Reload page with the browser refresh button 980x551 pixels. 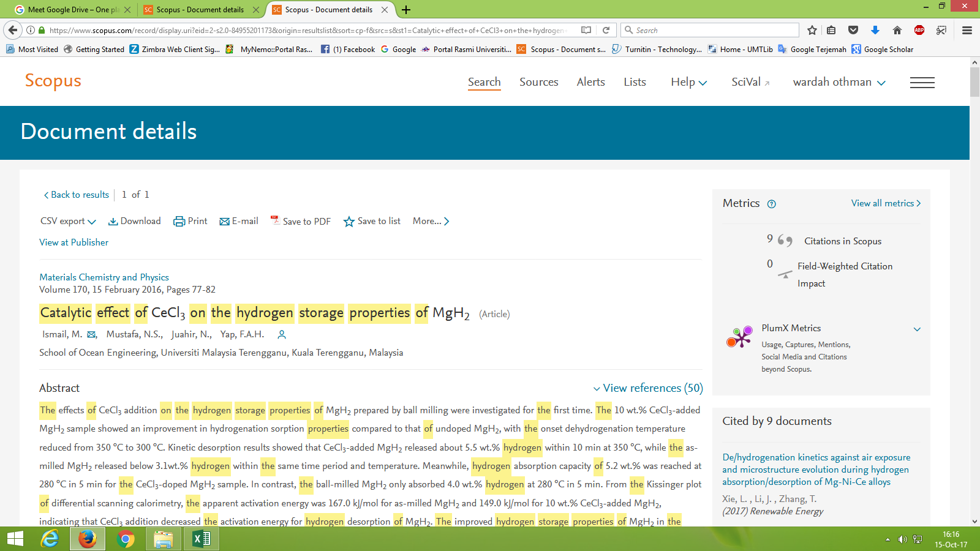[x=606, y=30]
